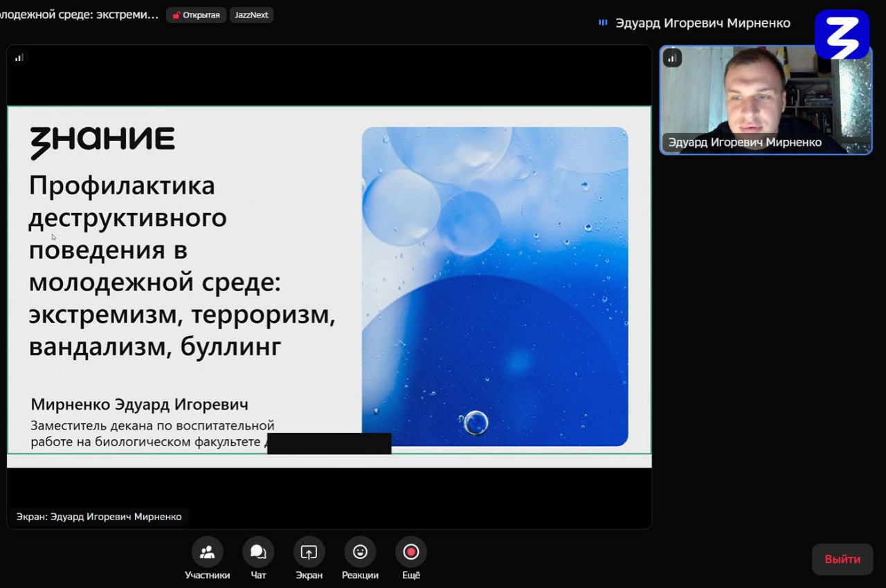The width and height of the screenshot is (886, 588).
Task: Click the Знание logo on the slide
Action: click(x=102, y=143)
